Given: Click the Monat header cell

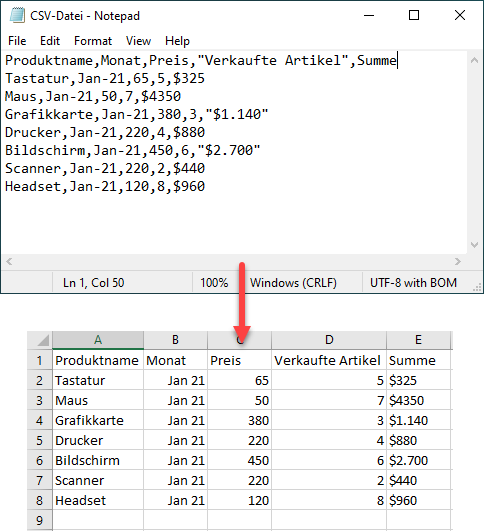Looking at the screenshot, I should pos(175,360).
